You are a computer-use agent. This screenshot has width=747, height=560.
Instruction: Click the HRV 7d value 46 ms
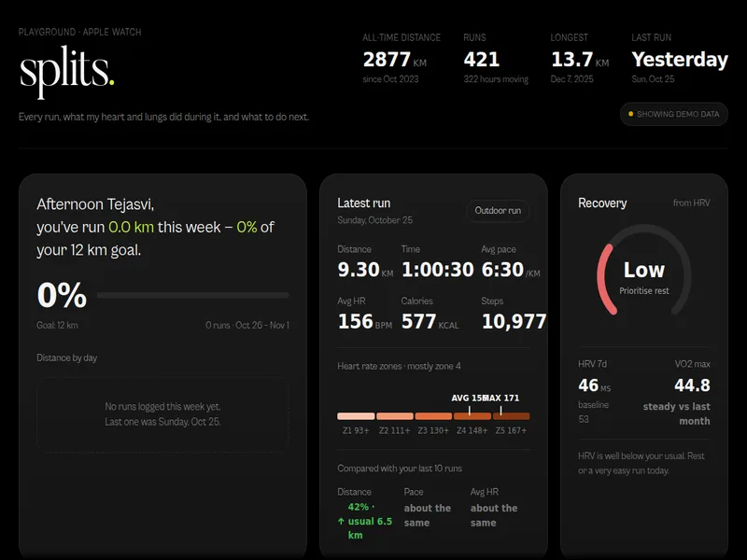595,385
